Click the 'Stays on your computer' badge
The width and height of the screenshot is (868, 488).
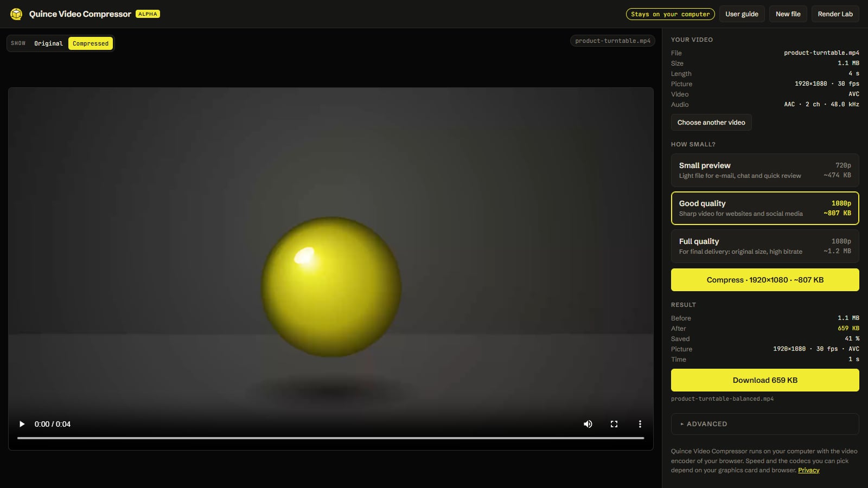670,14
